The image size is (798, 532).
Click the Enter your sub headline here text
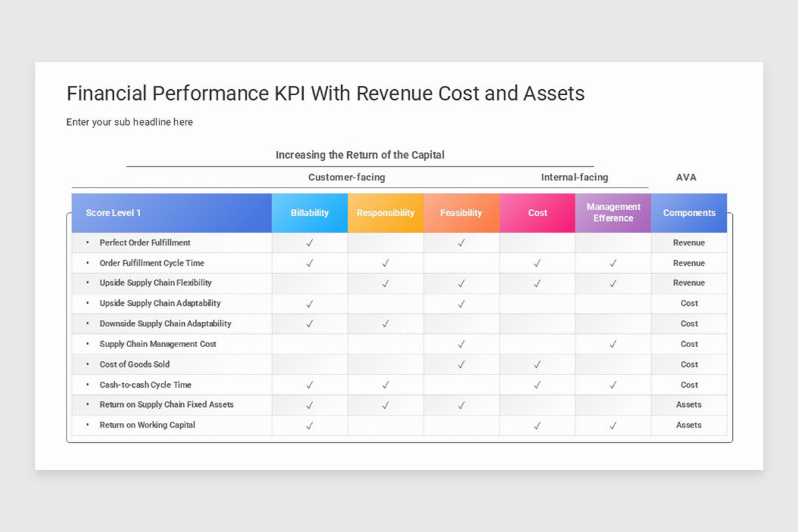pyautogui.click(x=130, y=122)
